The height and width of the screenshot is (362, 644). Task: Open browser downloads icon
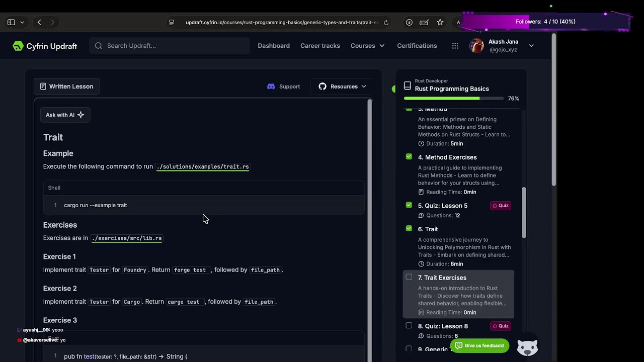[409, 22]
